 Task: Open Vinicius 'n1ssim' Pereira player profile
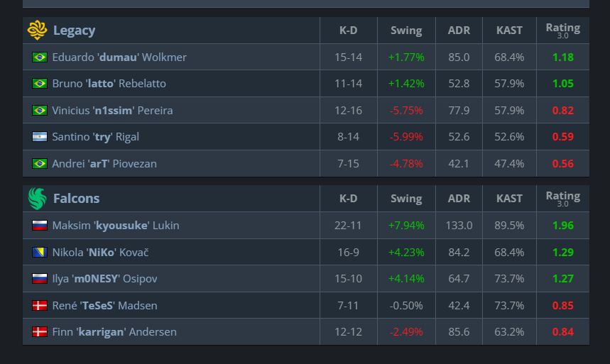pyautogui.click(x=112, y=111)
